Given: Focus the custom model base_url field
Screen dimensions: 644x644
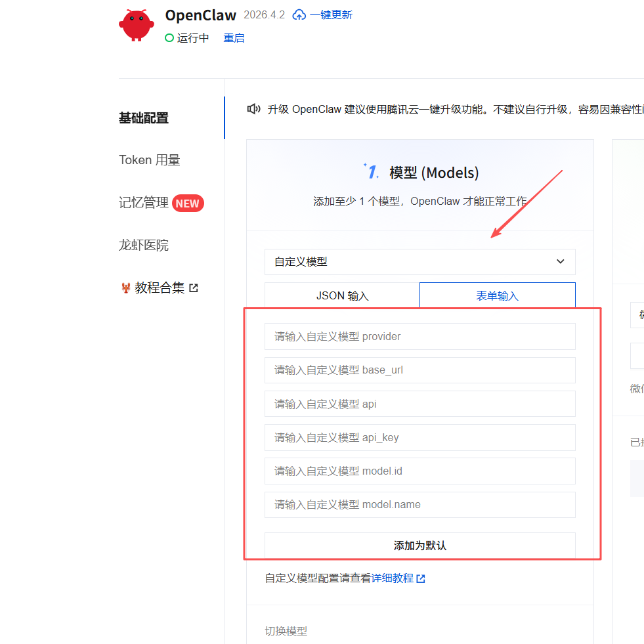Looking at the screenshot, I should (419, 370).
